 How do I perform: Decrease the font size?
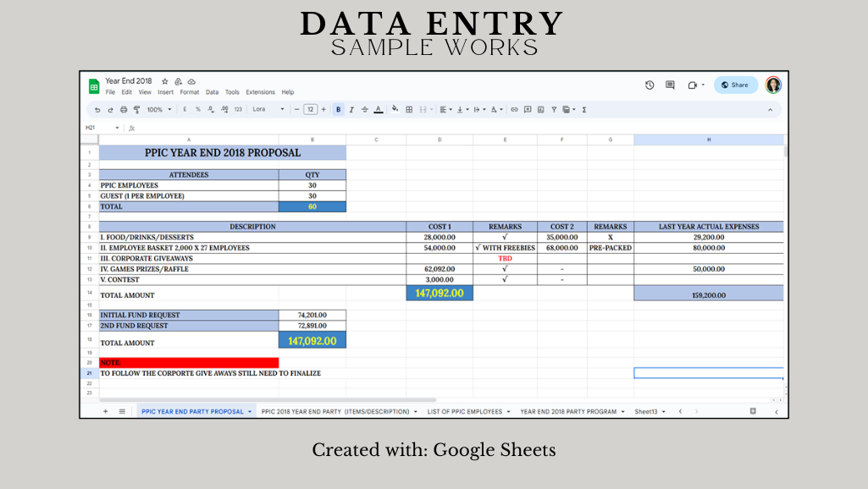[296, 109]
